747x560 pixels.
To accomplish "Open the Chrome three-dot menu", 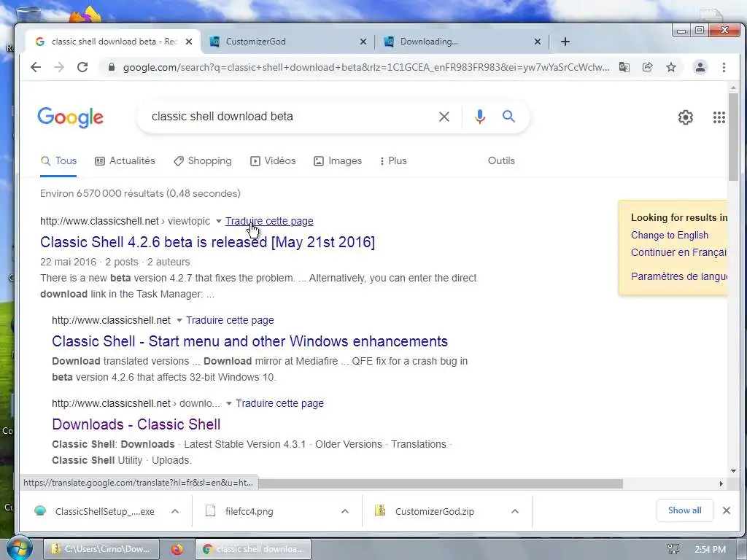I will pos(724,67).
